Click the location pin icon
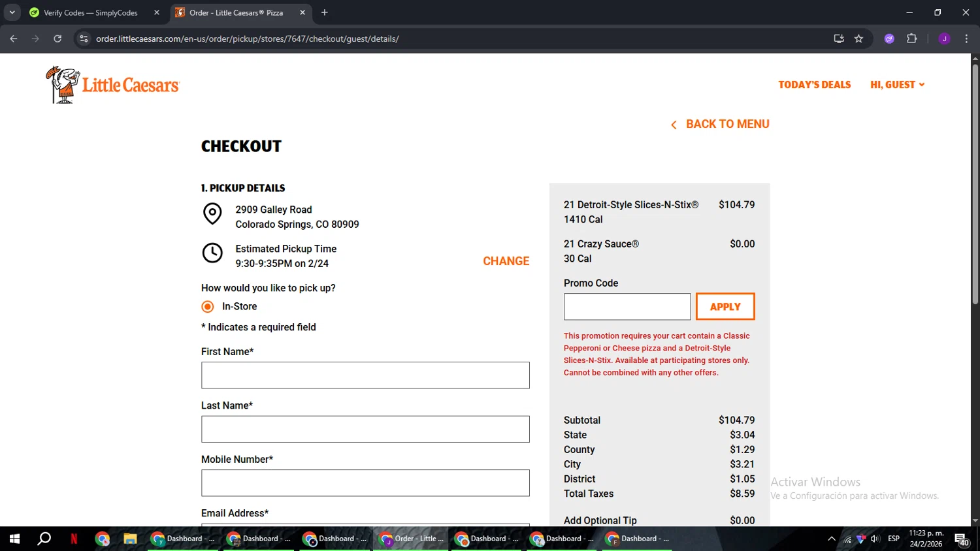Viewport: 980px width, 551px height. coord(212,213)
